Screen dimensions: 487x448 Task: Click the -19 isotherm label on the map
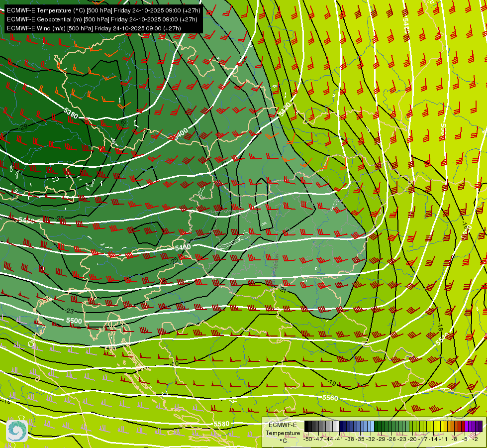pyautogui.click(x=332, y=383)
